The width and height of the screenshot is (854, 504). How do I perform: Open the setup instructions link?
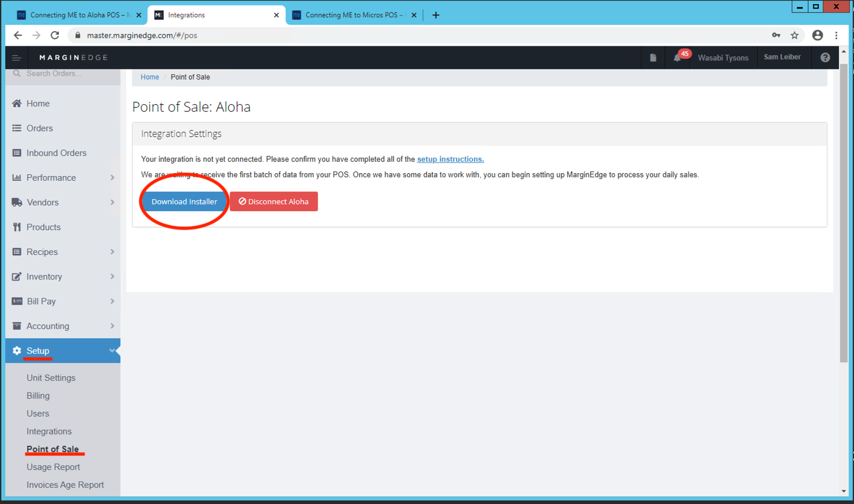coord(450,159)
